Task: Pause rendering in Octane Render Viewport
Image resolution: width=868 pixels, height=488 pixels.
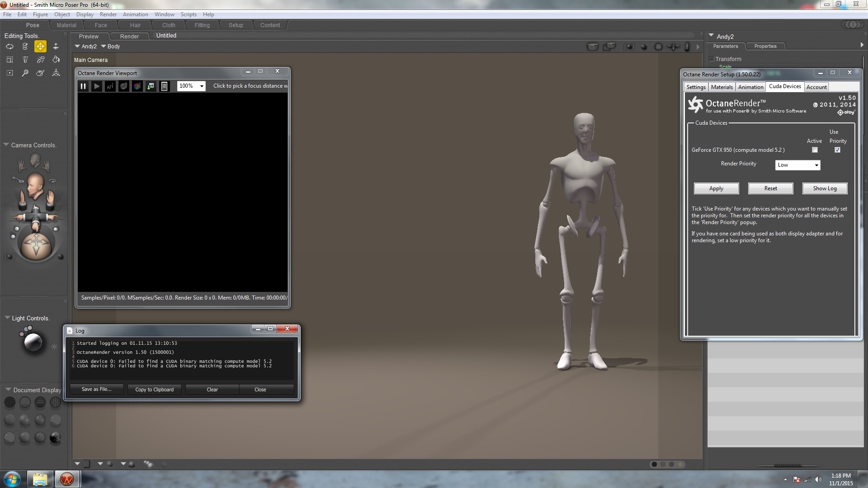Action: pos(83,86)
